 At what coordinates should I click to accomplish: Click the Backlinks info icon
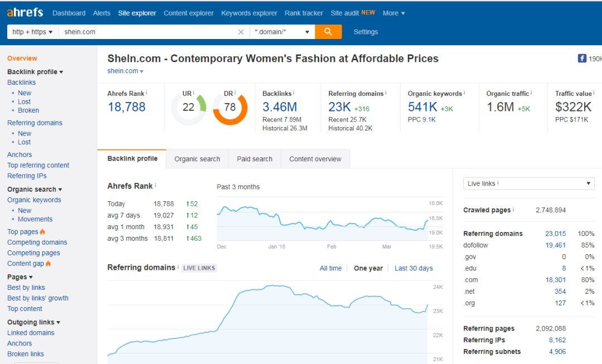[294, 93]
